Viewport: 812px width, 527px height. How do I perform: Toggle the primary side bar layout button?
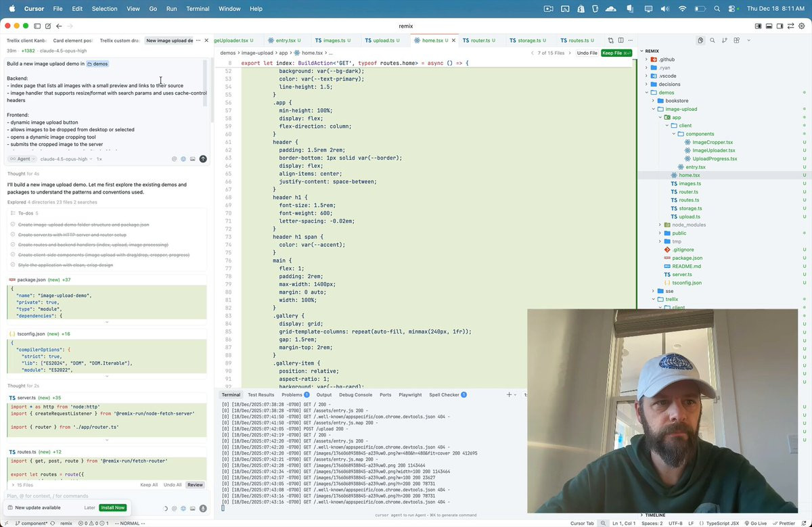pyautogui.click(x=758, y=26)
